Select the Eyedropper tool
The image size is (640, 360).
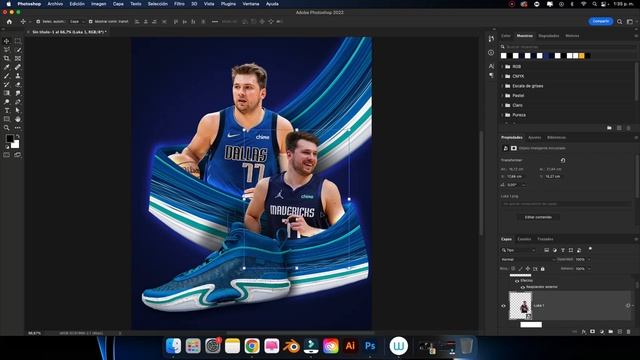[7, 67]
